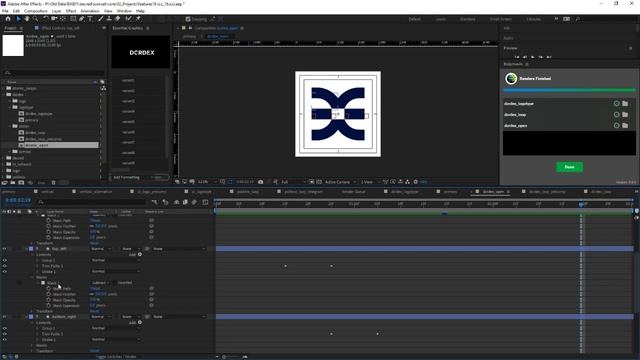Open folder for third render item
This screenshot has height=360, width=640.
tap(625, 126)
